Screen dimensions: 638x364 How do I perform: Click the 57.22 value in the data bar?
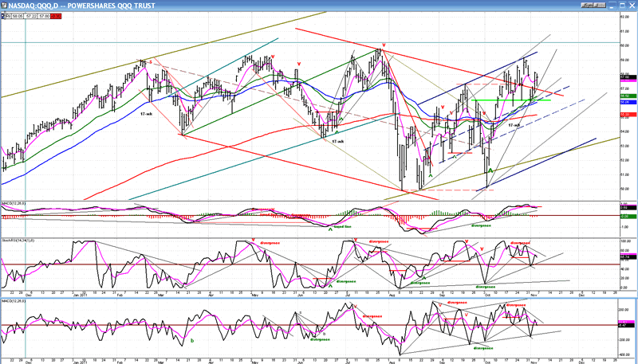click(30, 16)
